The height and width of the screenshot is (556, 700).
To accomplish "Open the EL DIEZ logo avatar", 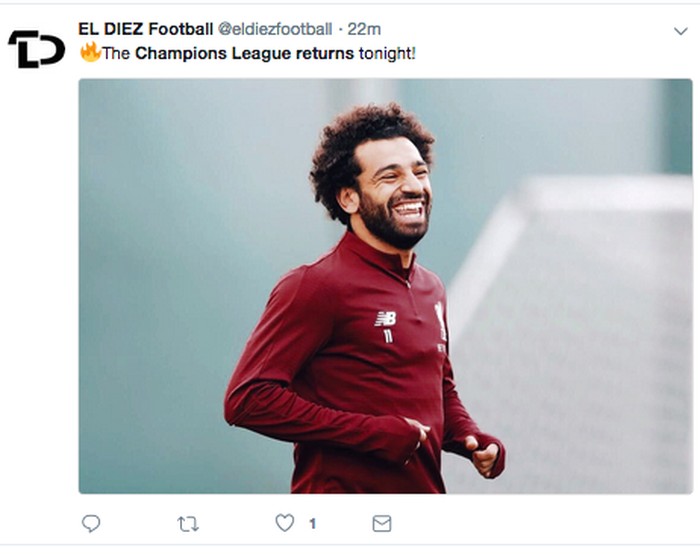I will click(36, 48).
